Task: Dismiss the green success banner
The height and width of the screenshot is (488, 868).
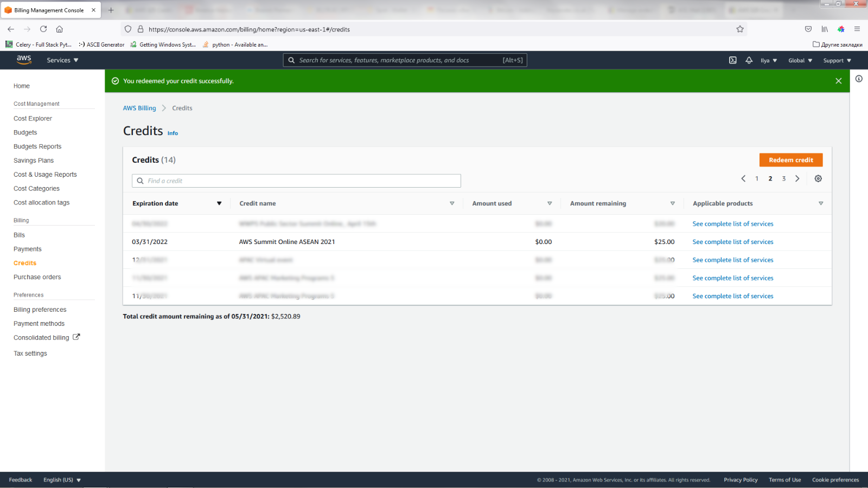Action: coord(838,81)
